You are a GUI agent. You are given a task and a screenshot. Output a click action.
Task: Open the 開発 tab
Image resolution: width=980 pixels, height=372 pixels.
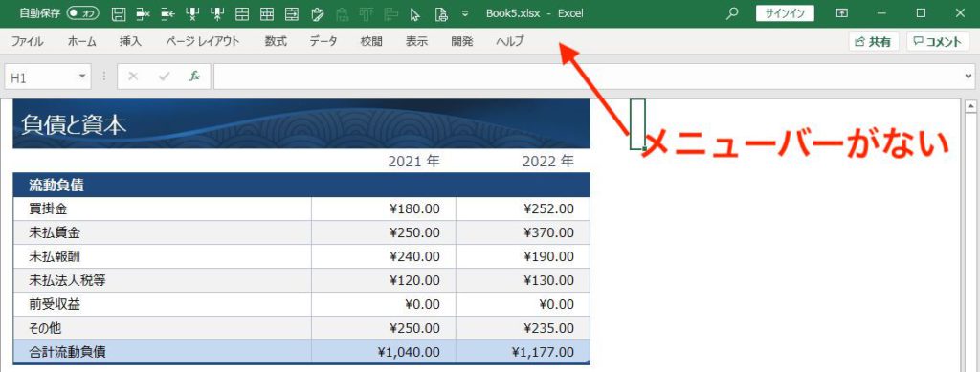click(462, 42)
